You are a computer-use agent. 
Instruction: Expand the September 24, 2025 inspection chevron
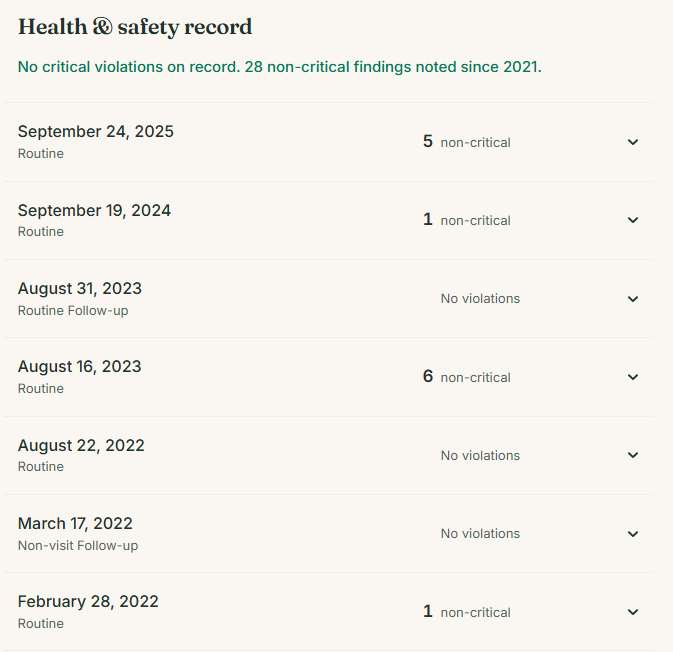[x=633, y=142]
